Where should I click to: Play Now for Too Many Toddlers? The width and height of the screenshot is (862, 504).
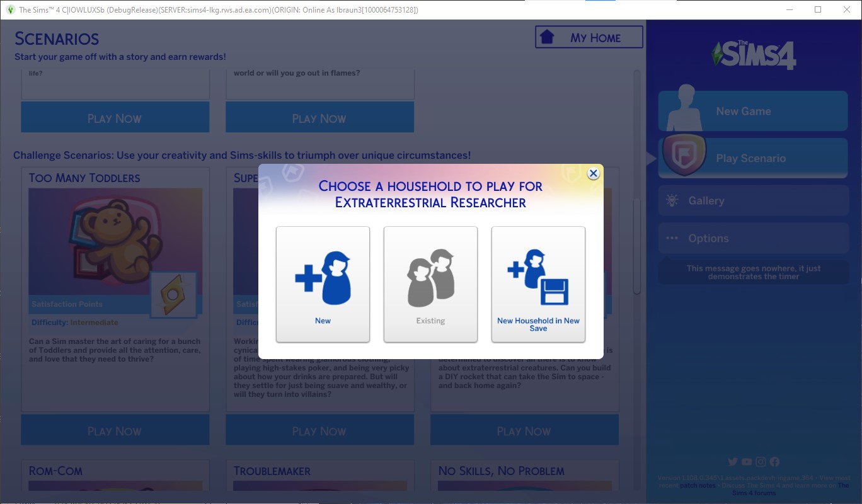coord(115,431)
